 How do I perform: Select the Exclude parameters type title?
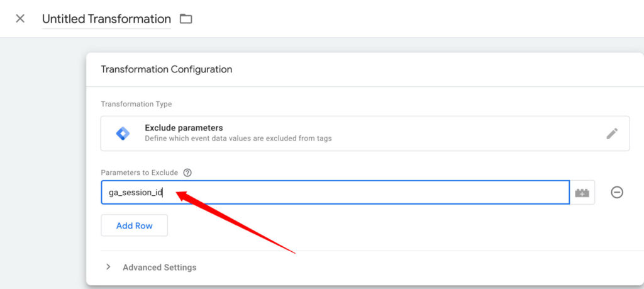(184, 128)
